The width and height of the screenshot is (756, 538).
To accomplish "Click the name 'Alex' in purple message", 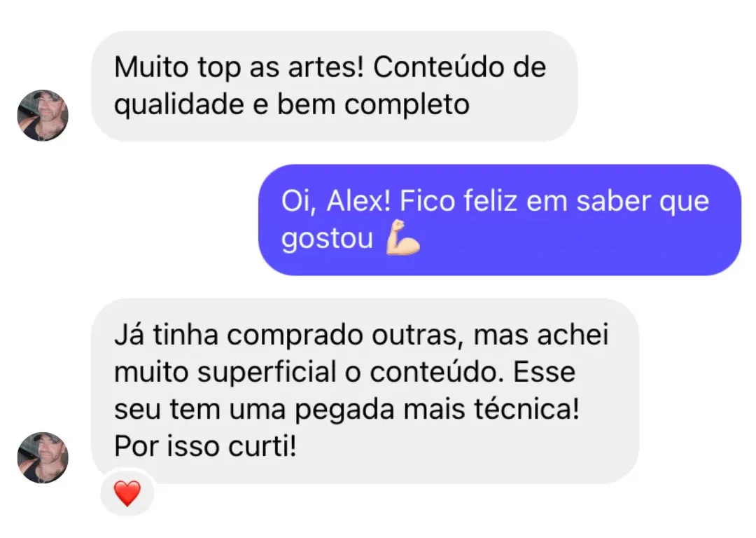I will click(358, 201).
